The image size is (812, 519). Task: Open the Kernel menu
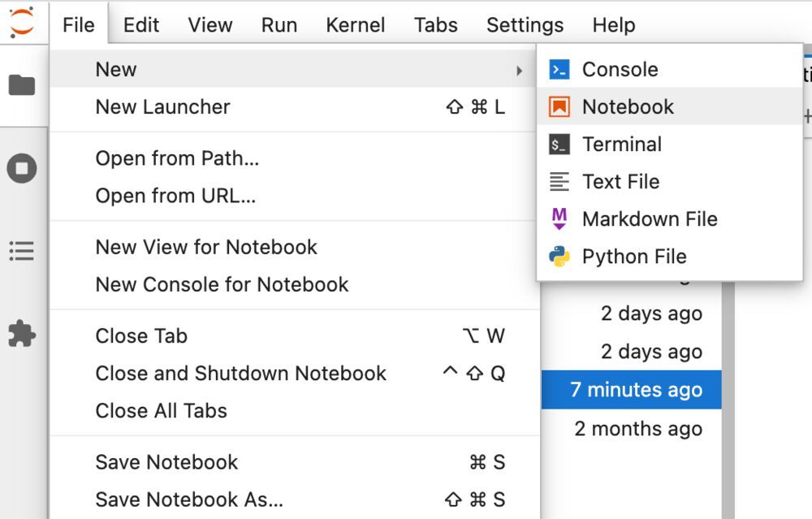point(355,25)
